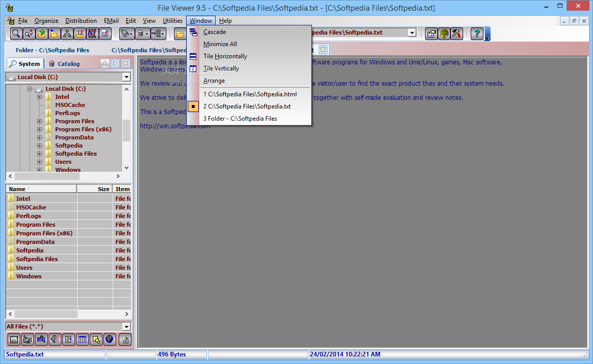Select Tile Horizontally menu entry
Image resolution: width=593 pixels, height=364 pixels.
pos(249,56)
